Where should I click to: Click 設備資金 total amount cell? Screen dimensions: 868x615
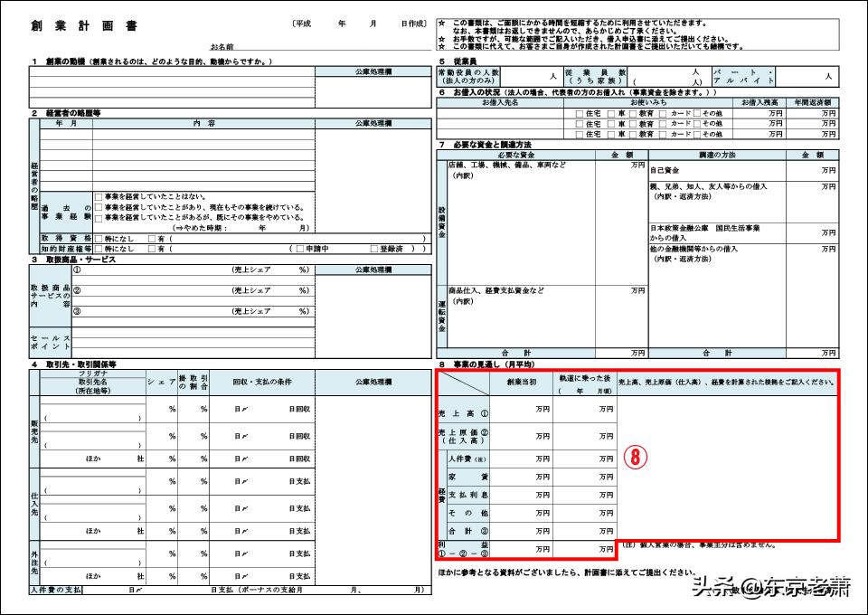(x=621, y=222)
